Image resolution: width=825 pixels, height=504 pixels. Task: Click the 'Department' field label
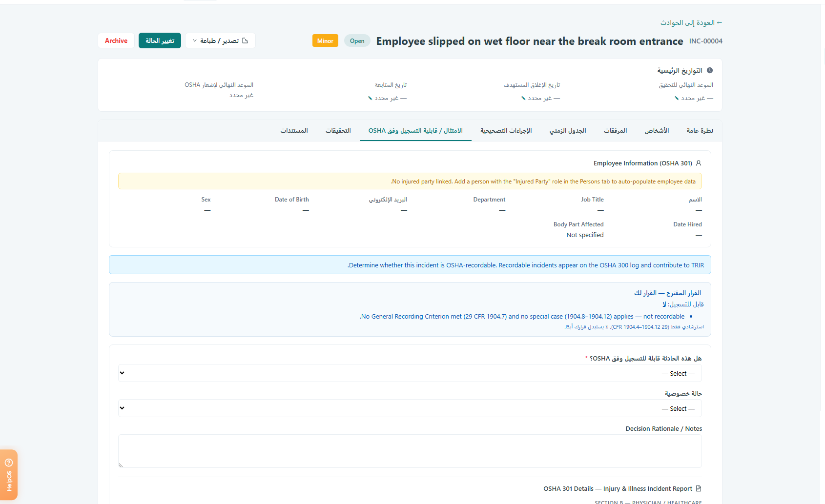click(489, 200)
